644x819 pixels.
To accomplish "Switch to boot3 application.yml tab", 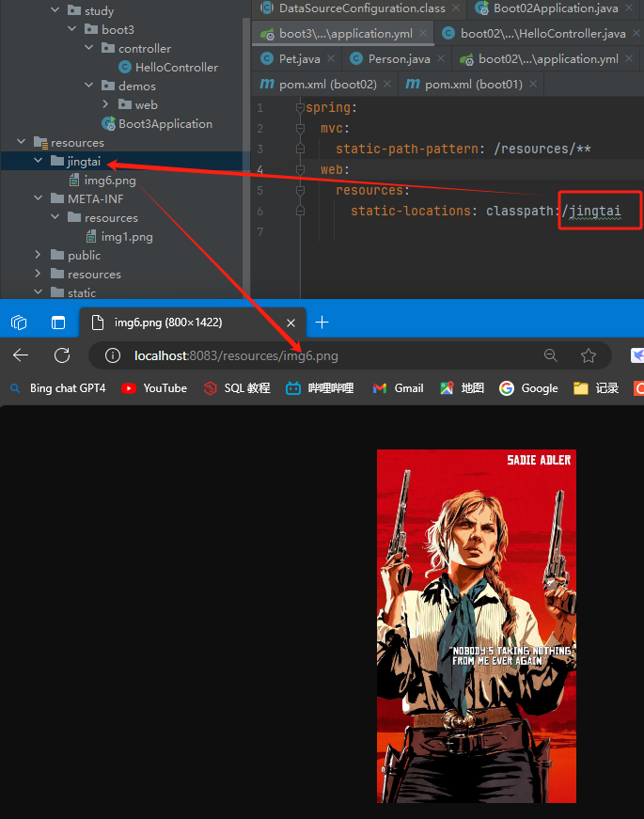I will pyautogui.click(x=345, y=34).
